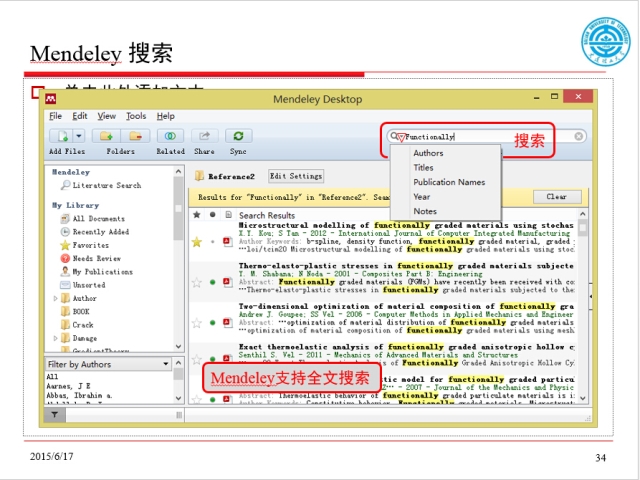
Task: Click the Sync icon
Action: pos(238,136)
